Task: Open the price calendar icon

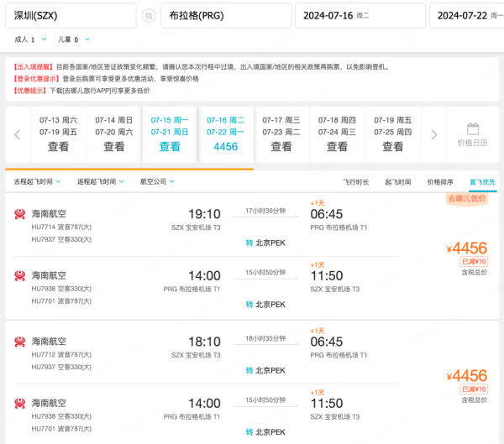Action: pos(472,128)
